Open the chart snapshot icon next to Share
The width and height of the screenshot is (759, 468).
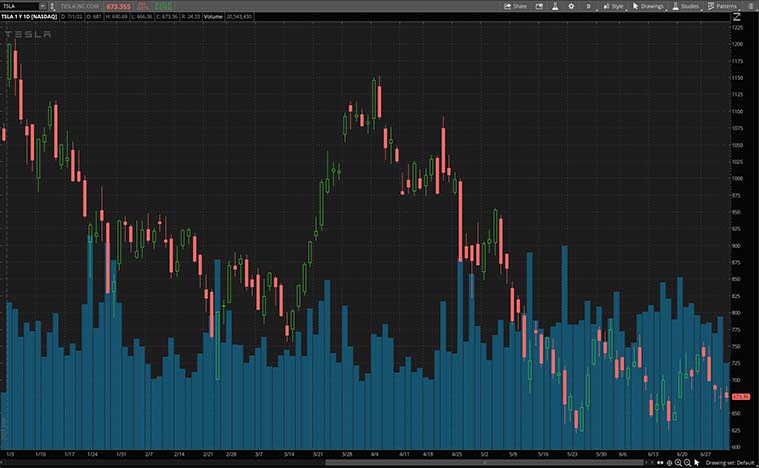pos(539,6)
